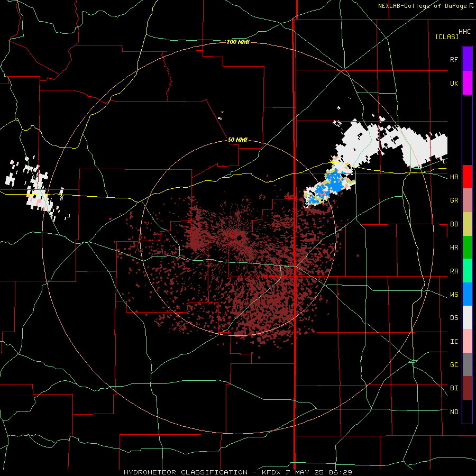
Task: Click the GC ground clutter gray swatch
Action: [x=467, y=364]
